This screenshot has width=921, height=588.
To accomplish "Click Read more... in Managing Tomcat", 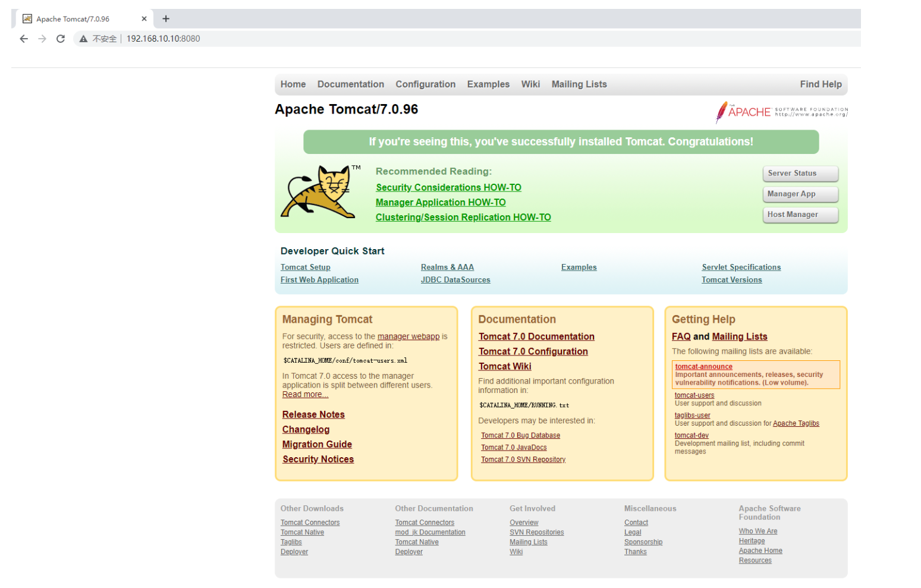I will click(305, 395).
